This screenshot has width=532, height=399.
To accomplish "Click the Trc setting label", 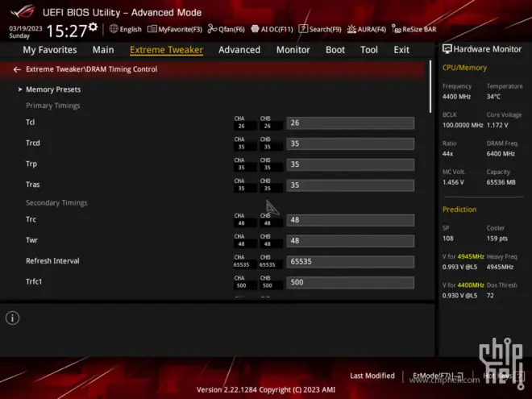I will tap(31, 219).
